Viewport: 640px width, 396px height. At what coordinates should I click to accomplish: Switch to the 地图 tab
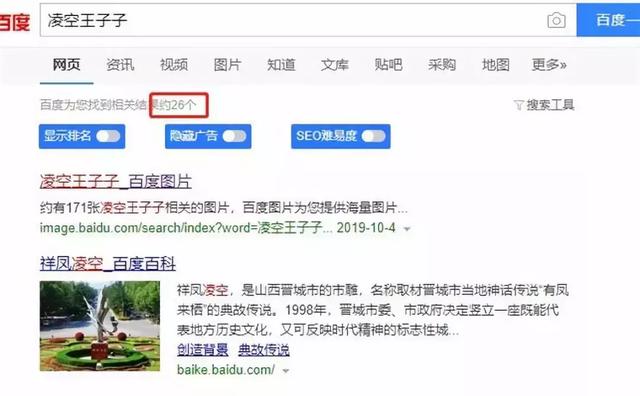pyautogui.click(x=496, y=65)
